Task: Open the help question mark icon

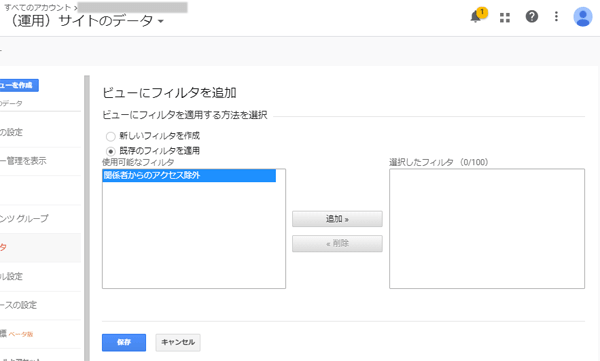Action: point(532,16)
